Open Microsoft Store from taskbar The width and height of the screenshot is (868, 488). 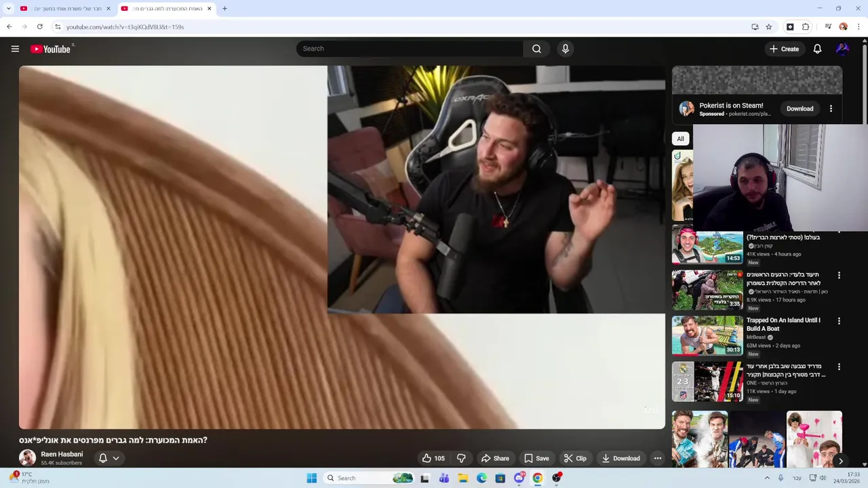(x=500, y=478)
